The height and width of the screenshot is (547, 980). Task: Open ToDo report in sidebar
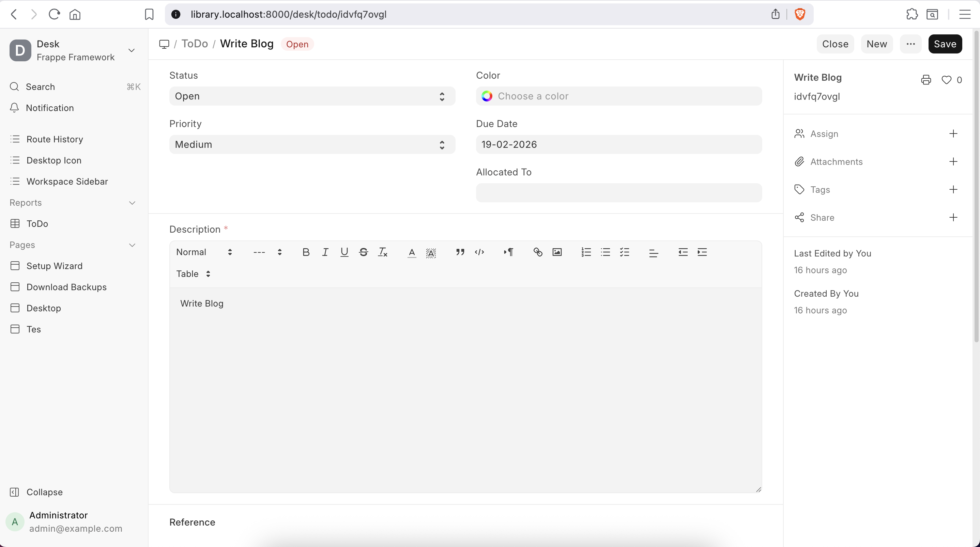pos(37,224)
